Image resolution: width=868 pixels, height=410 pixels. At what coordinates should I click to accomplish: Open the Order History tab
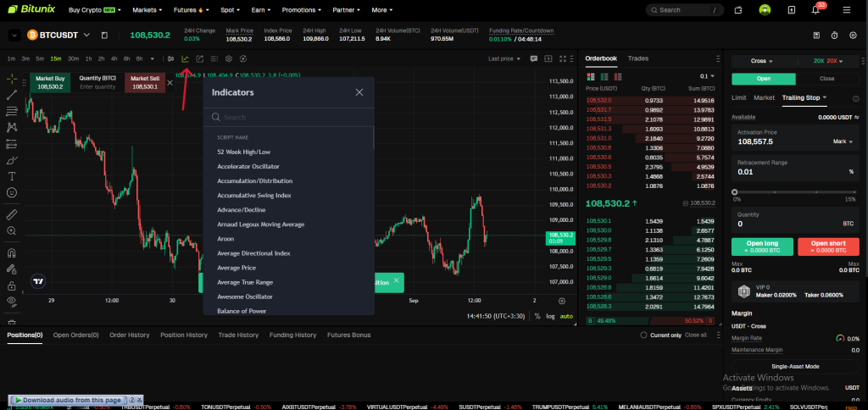[129, 335]
